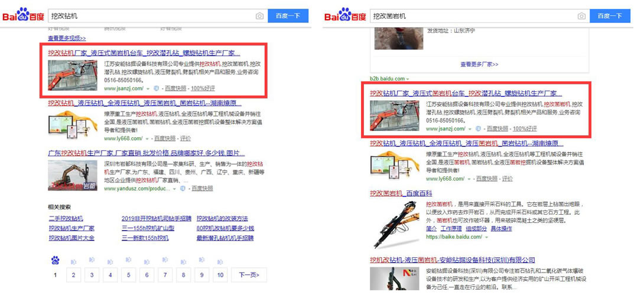
Task: Open the 工作原理 link under 百度百科 result
Action: point(451,229)
